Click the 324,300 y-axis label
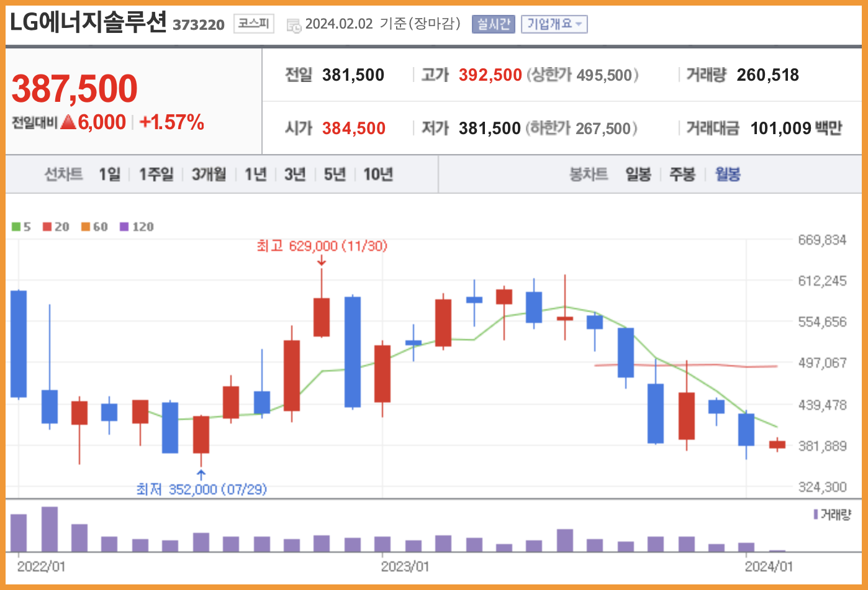This screenshot has width=868, height=590. tap(822, 487)
